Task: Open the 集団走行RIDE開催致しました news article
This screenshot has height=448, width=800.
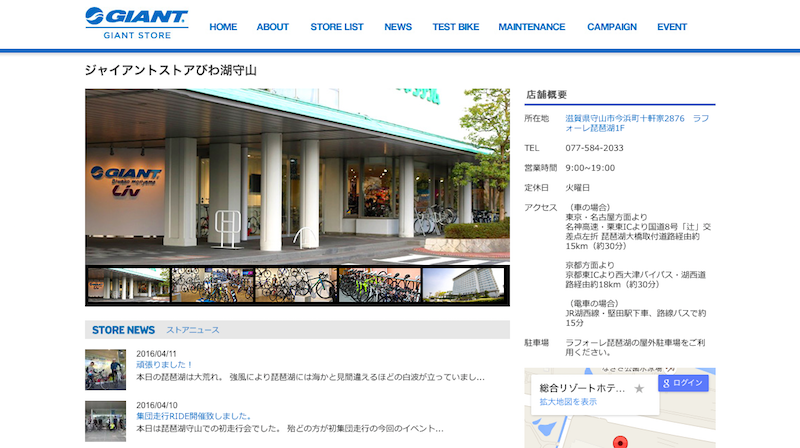Action: tap(194, 416)
